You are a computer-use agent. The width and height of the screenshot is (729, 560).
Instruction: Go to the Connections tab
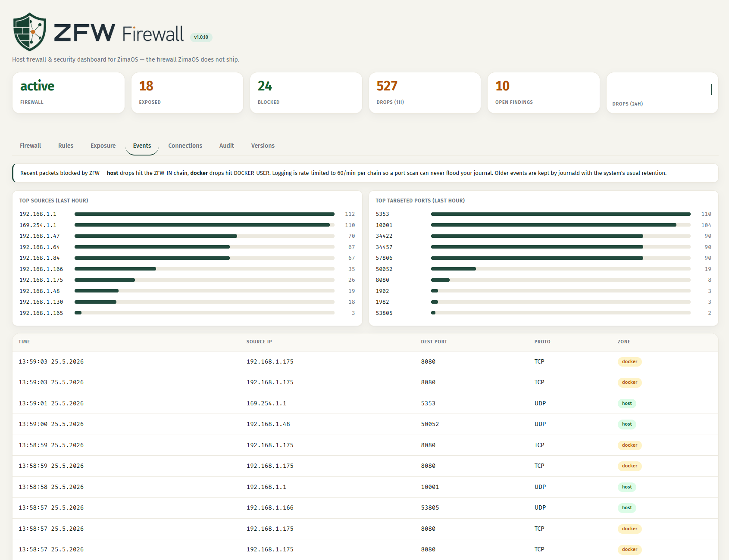[185, 146]
